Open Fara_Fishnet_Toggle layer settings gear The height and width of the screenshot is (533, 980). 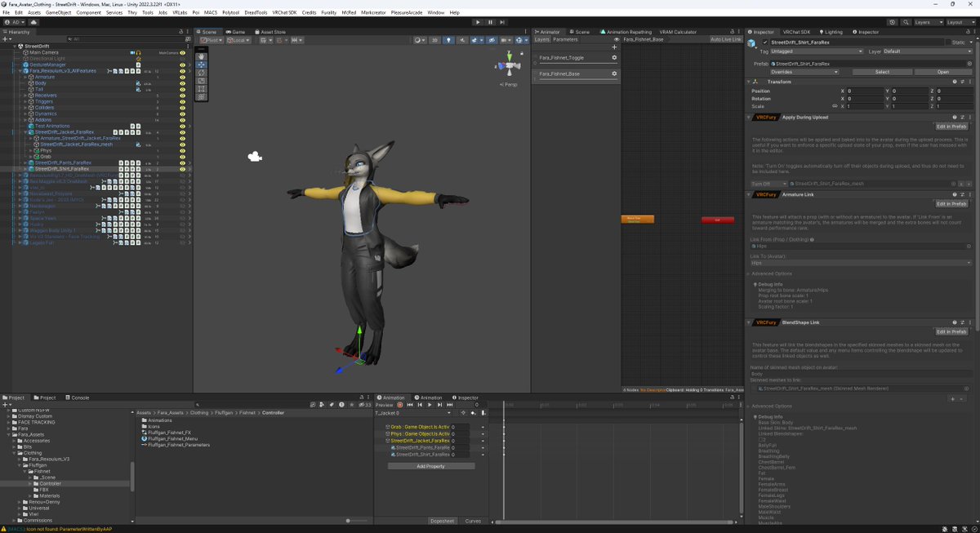(614, 58)
